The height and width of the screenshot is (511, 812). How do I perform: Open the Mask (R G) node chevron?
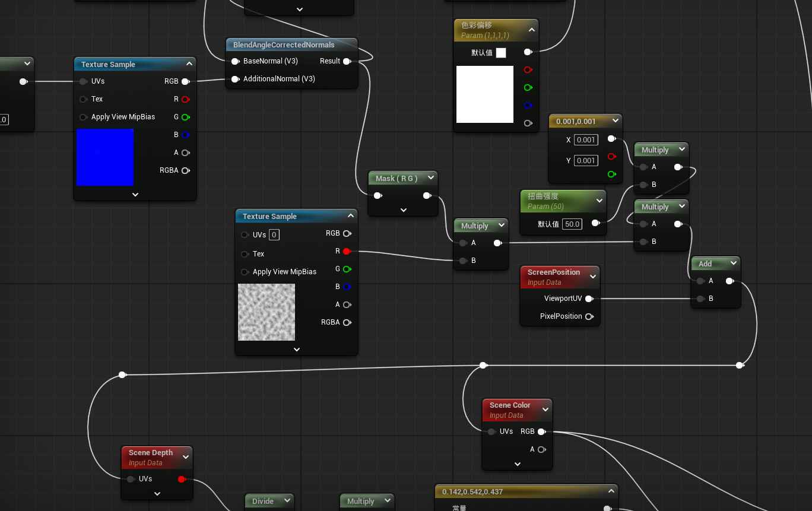431,178
